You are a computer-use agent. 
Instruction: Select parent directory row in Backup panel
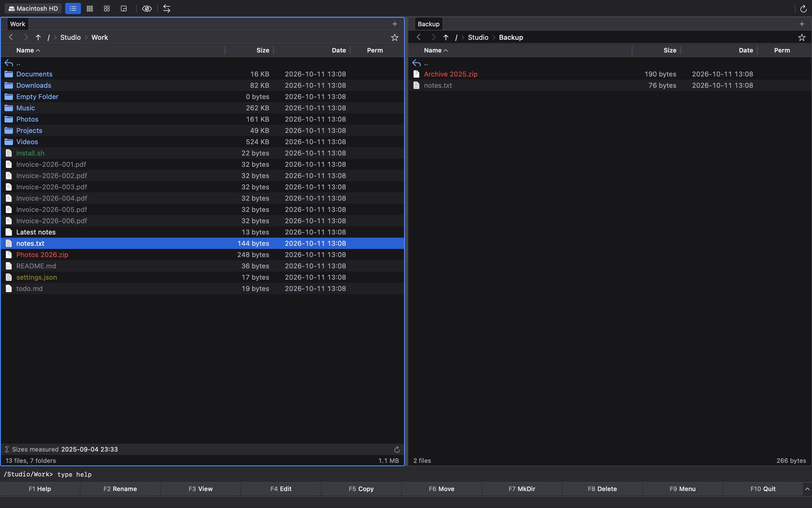pos(610,63)
